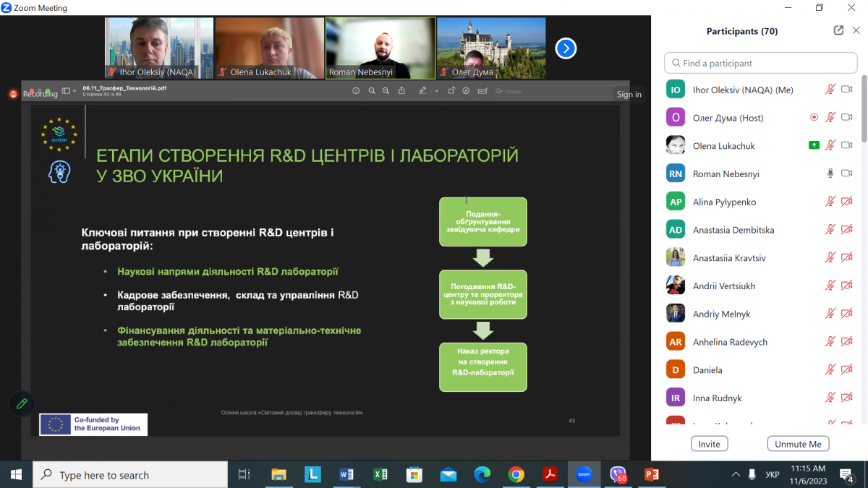Click the Invite button
The image size is (868, 488).
(x=709, y=444)
